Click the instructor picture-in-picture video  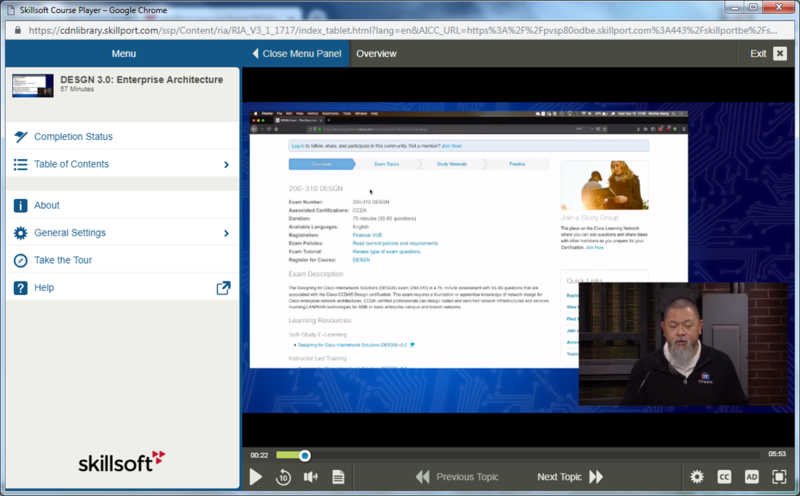point(683,343)
